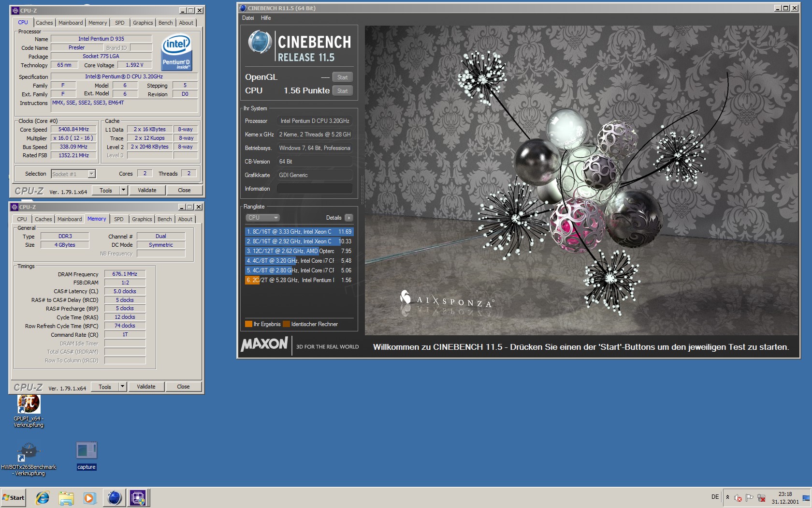The image size is (812, 508).
Task: Open Graphics tab in upper CPU-Z window
Action: [x=143, y=23]
